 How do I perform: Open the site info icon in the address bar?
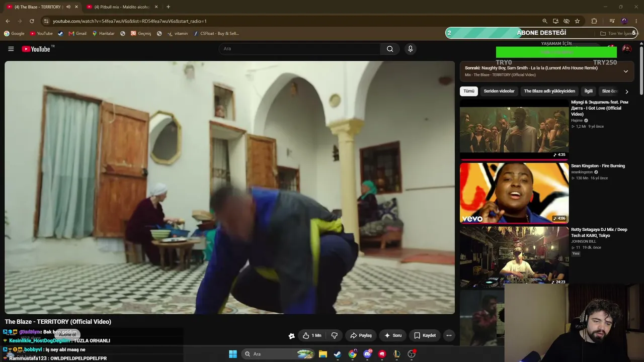[46, 21]
